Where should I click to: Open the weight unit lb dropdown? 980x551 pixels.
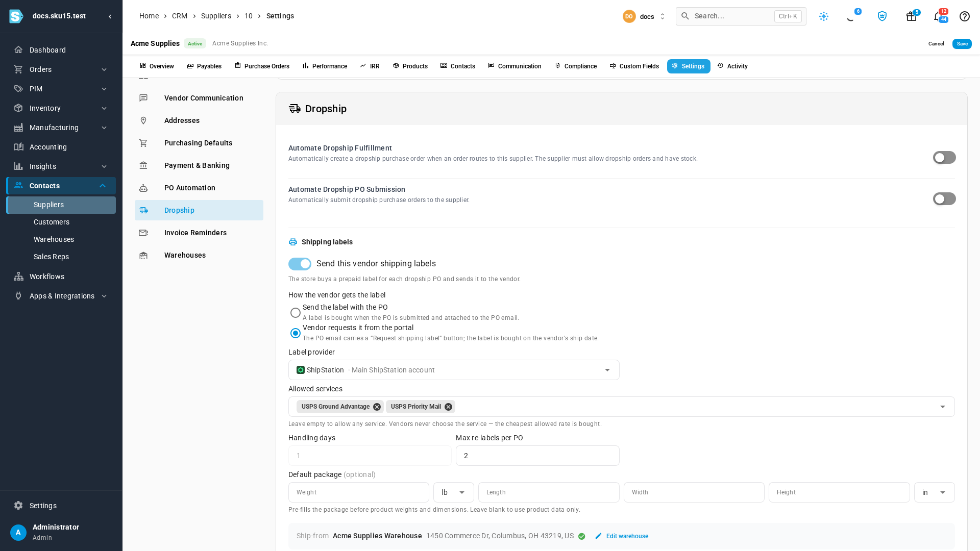(x=453, y=492)
